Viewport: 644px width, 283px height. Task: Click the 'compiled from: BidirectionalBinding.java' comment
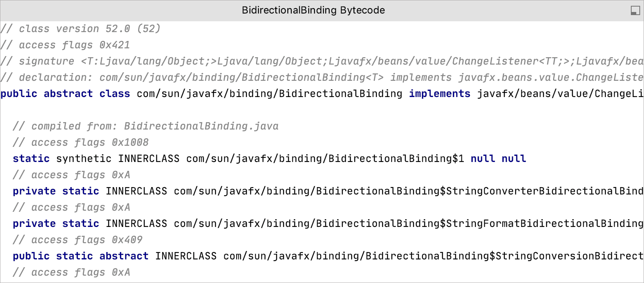pyautogui.click(x=145, y=126)
